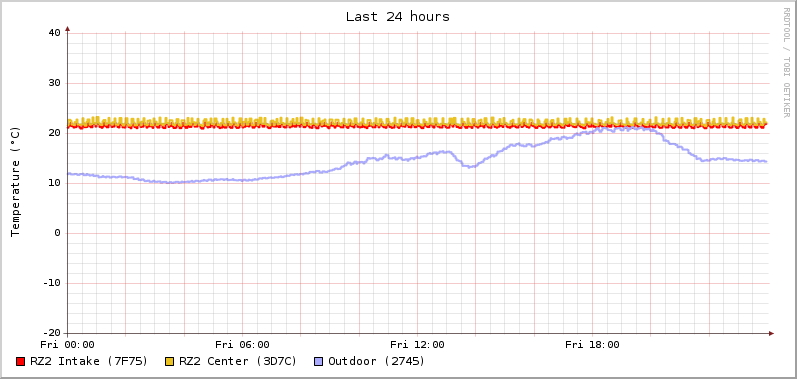
Task: Click the Fri 00:00 time axis label
Action: pyautogui.click(x=68, y=345)
